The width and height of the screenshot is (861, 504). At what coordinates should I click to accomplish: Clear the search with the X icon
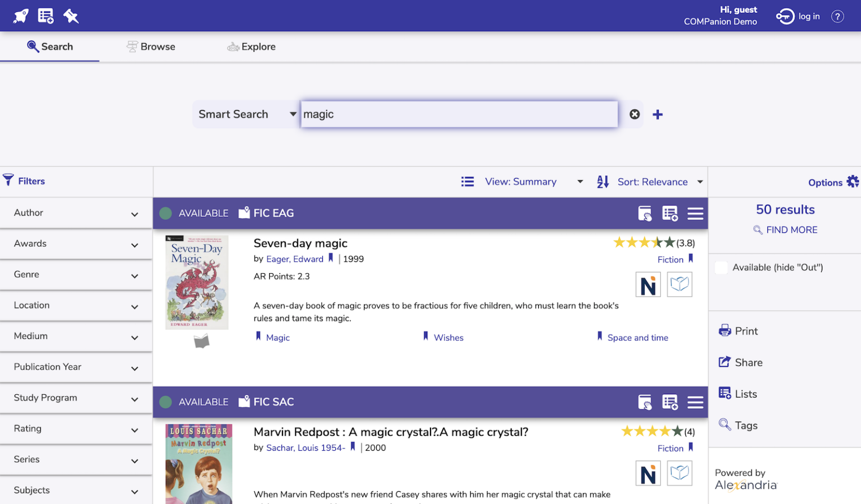point(635,114)
